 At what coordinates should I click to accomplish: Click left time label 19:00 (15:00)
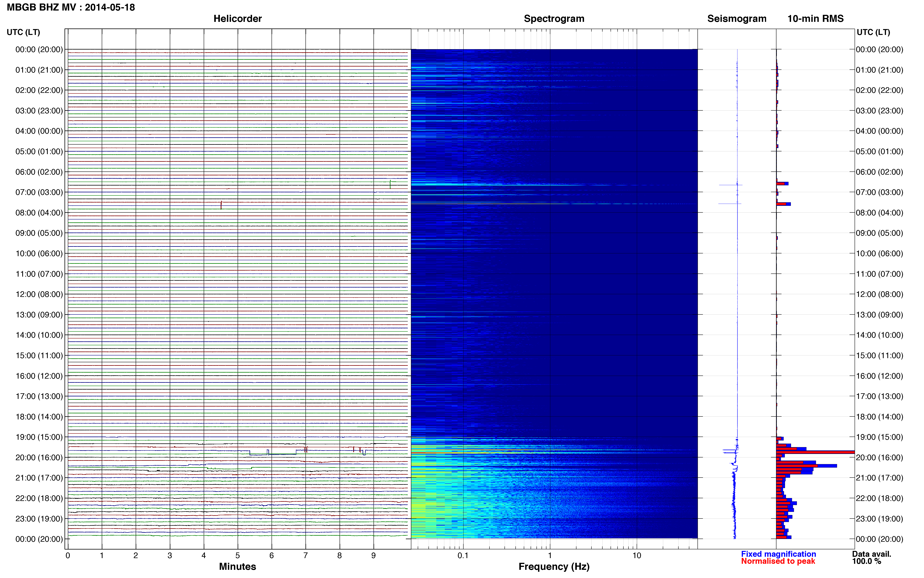tap(39, 437)
